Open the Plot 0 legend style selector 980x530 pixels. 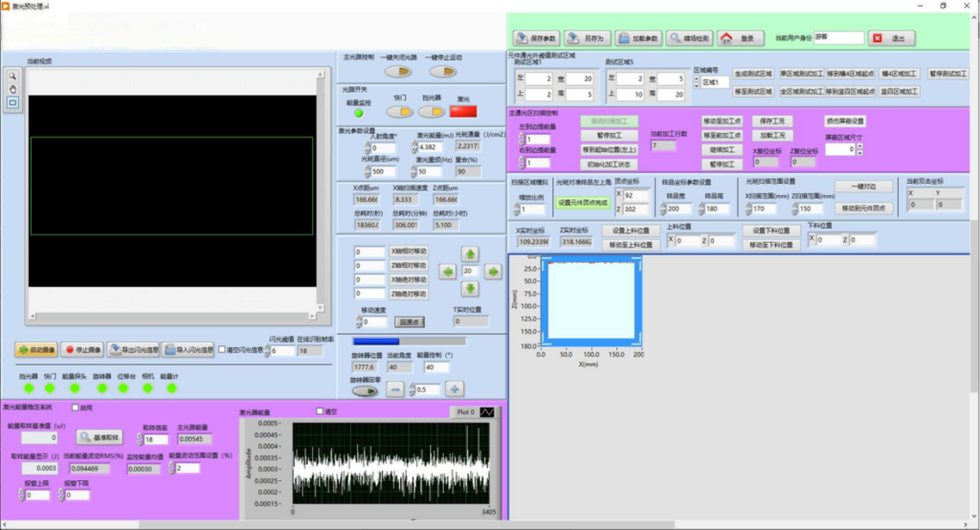click(487, 412)
